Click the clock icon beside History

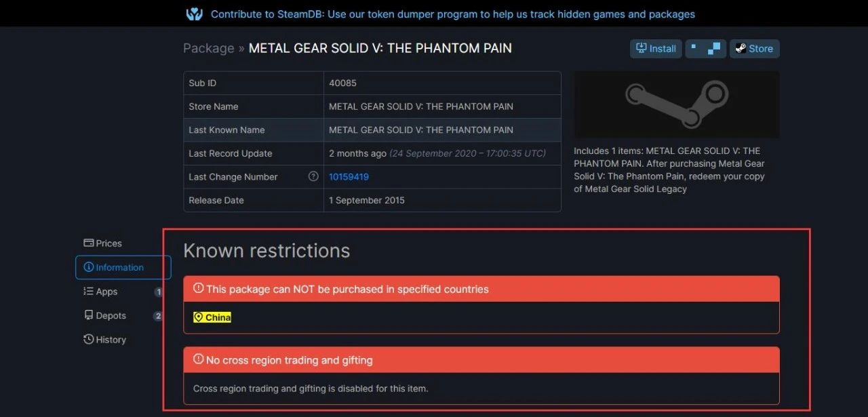pos(88,339)
